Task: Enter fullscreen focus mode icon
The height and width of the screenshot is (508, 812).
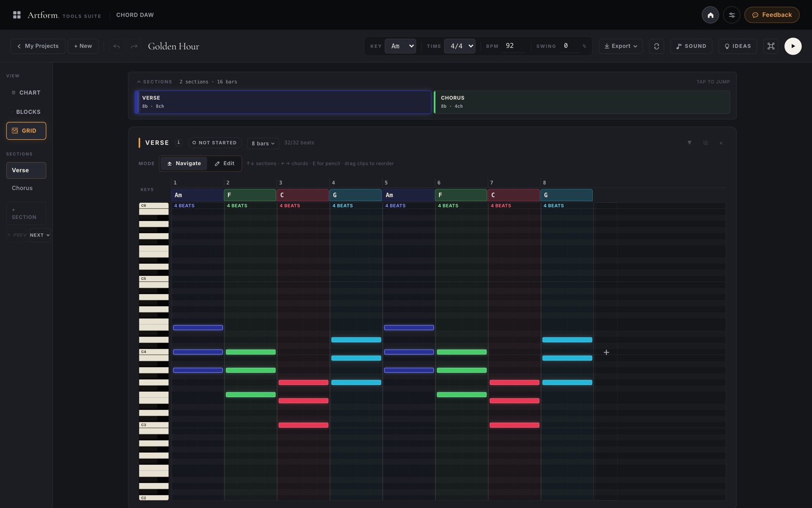Action: [770, 46]
